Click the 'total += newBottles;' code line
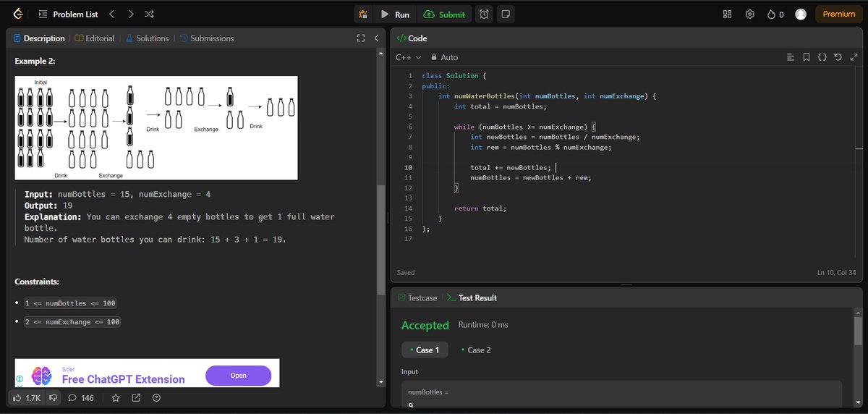 [x=510, y=168]
